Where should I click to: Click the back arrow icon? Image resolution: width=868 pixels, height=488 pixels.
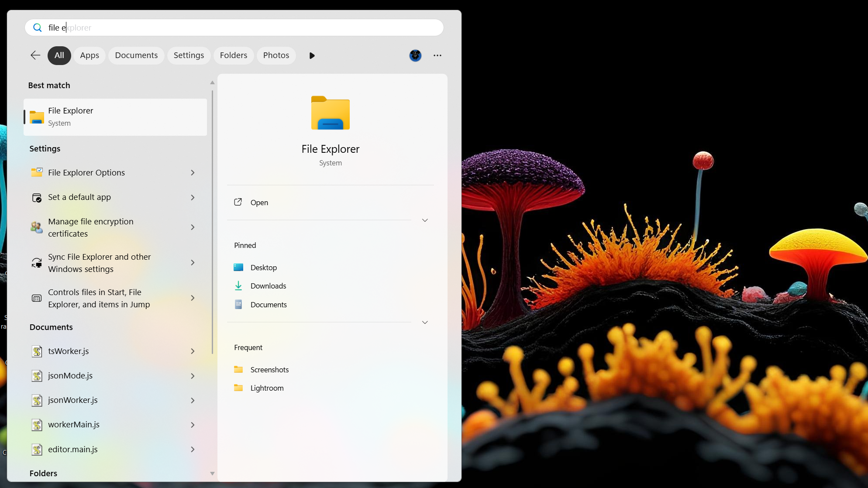(35, 55)
